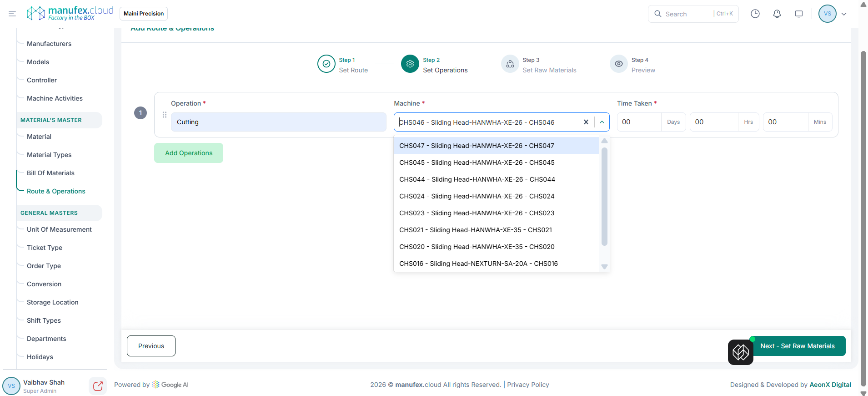Click the drag handle beside Cutting operation
The height and width of the screenshot is (396, 868).
pos(165,115)
